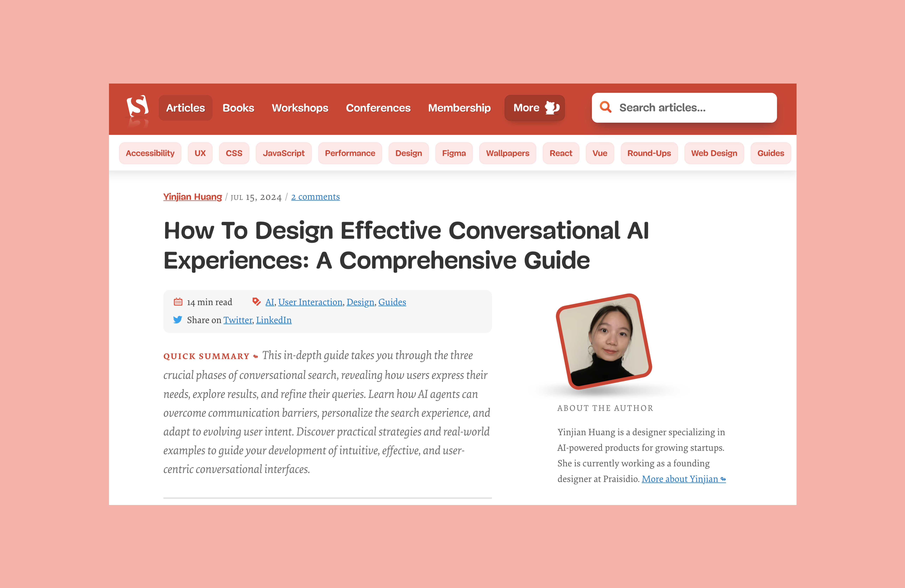
Task: Open the Articles navigation item
Action: 185,108
